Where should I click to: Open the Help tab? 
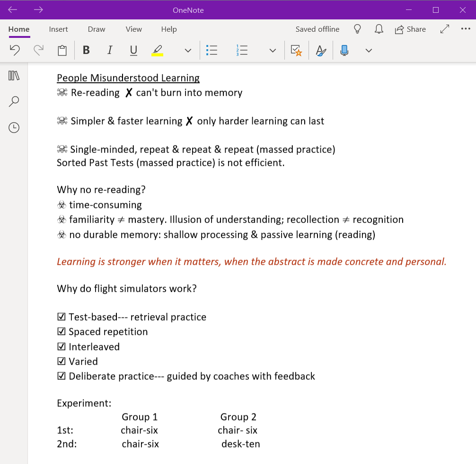click(x=169, y=29)
